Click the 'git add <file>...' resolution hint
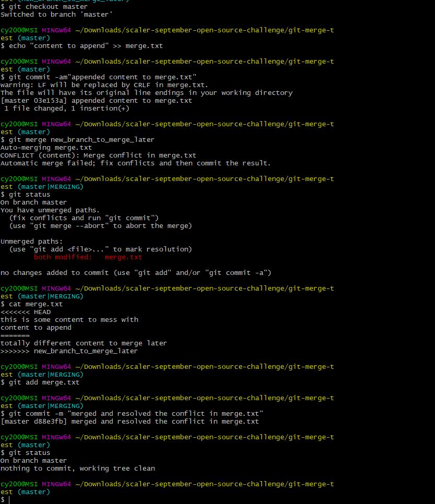This screenshot has height=504, width=435. tap(101, 249)
